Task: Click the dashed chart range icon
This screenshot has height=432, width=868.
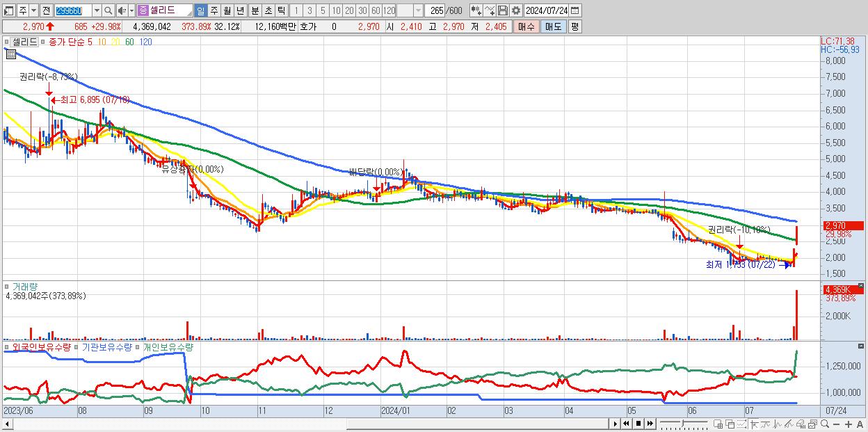Action: point(741,424)
